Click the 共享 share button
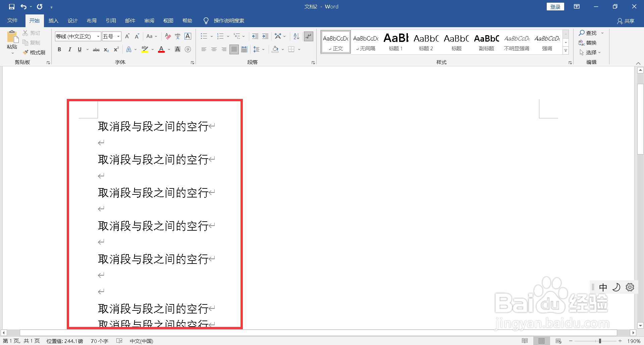 626,21
